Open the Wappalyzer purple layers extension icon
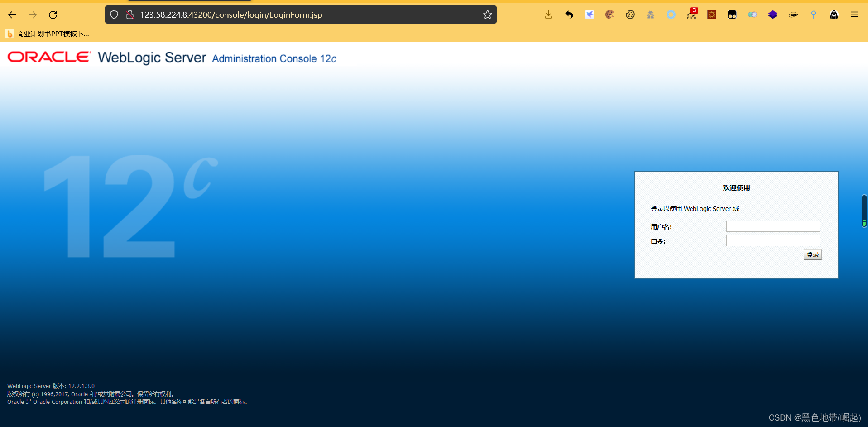The height and width of the screenshot is (427, 868). click(772, 14)
